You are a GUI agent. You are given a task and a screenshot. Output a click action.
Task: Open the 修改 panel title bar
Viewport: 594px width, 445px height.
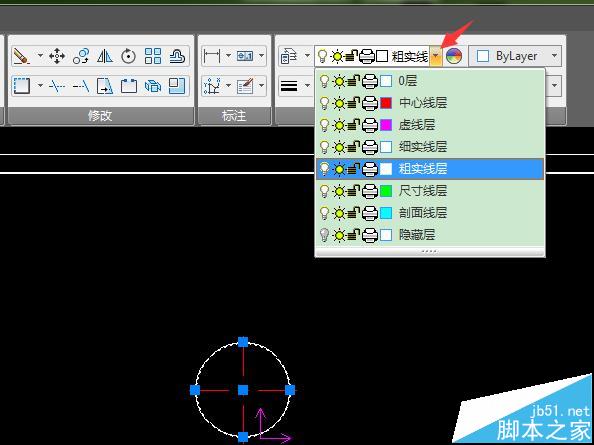click(100, 116)
